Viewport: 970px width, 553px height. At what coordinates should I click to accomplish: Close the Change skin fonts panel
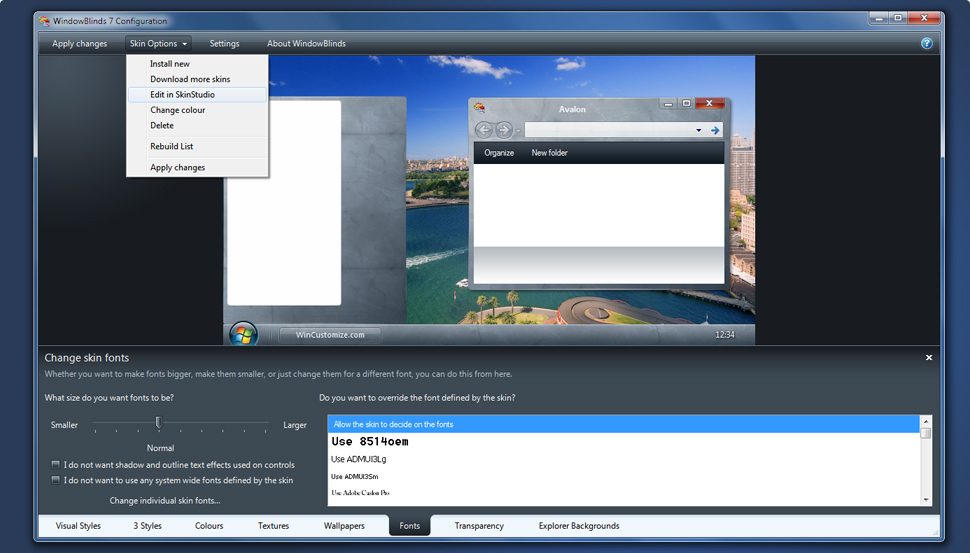pyautogui.click(x=929, y=358)
